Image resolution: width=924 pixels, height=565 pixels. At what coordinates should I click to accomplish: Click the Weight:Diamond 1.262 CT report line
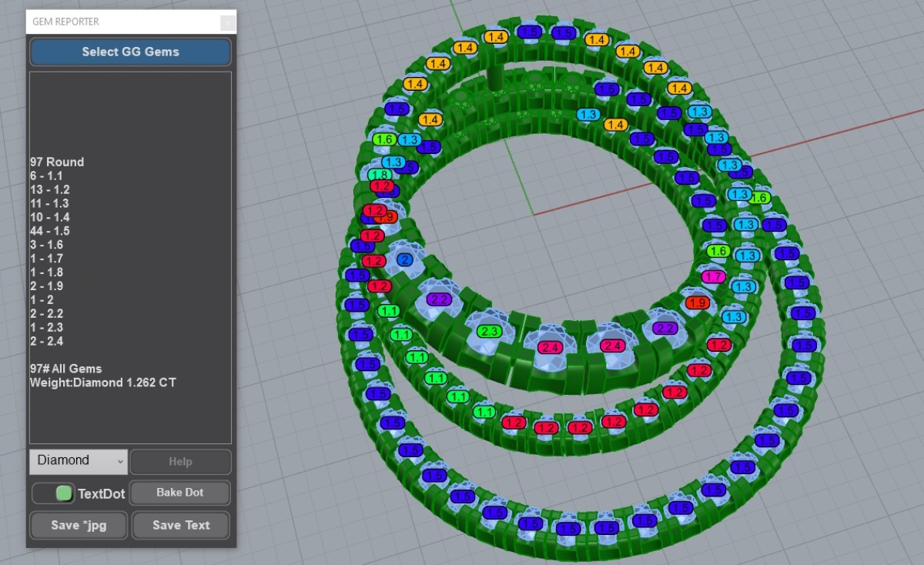click(102, 383)
